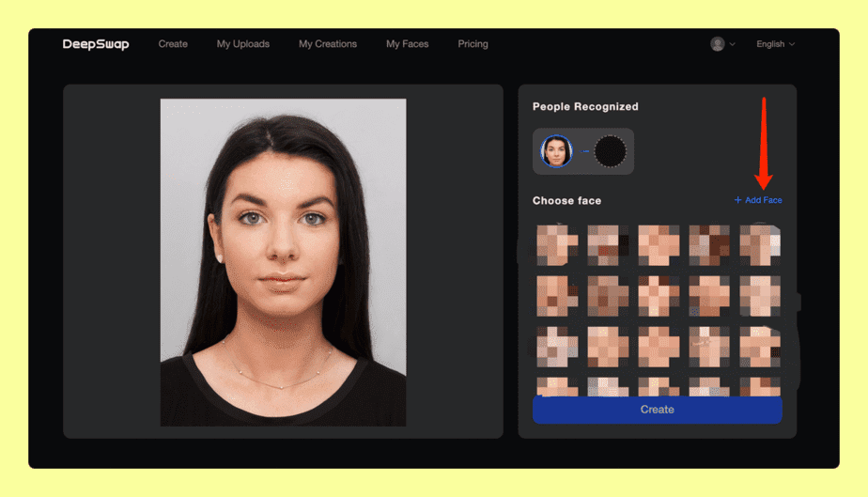Choose fifth face in third row
This screenshot has height=497, width=868.
(760, 347)
